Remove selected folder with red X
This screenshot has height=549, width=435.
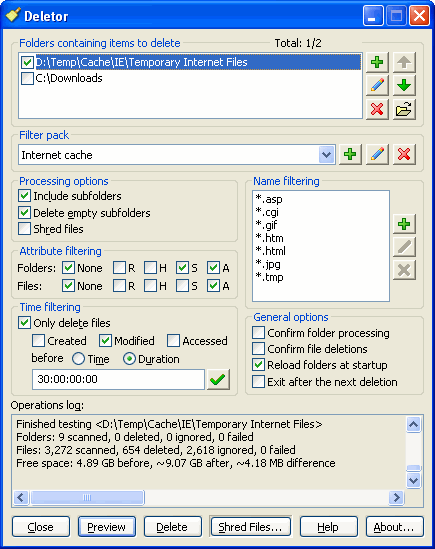(x=377, y=109)
